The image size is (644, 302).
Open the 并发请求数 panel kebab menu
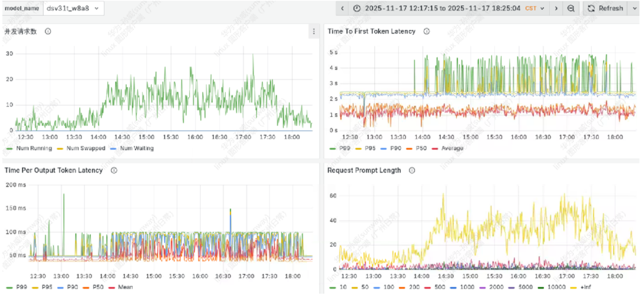(x=313, y=32)
